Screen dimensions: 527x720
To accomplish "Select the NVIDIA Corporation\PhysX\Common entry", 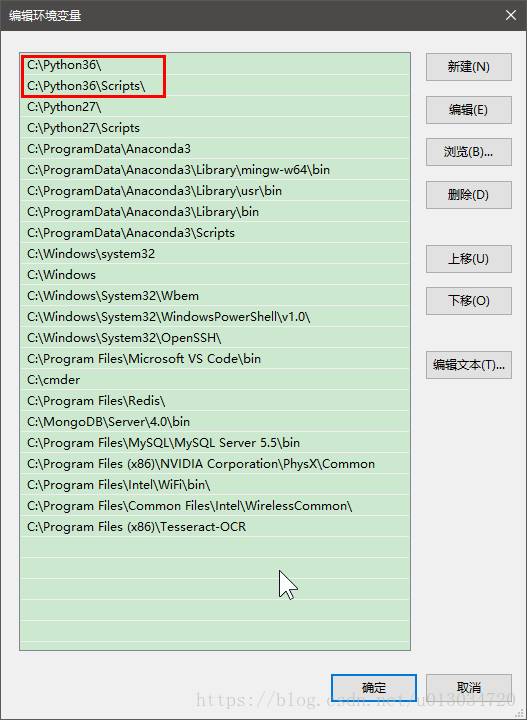I will click(215, 464).
